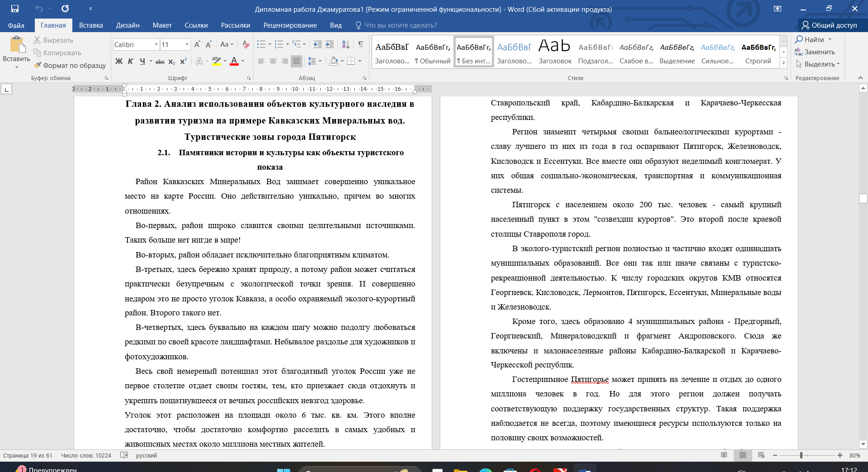868x472 pixels.
Task: Switch to the Рецензирование (Review) tab
Action: pyautogui.click(x=290, y=25)
